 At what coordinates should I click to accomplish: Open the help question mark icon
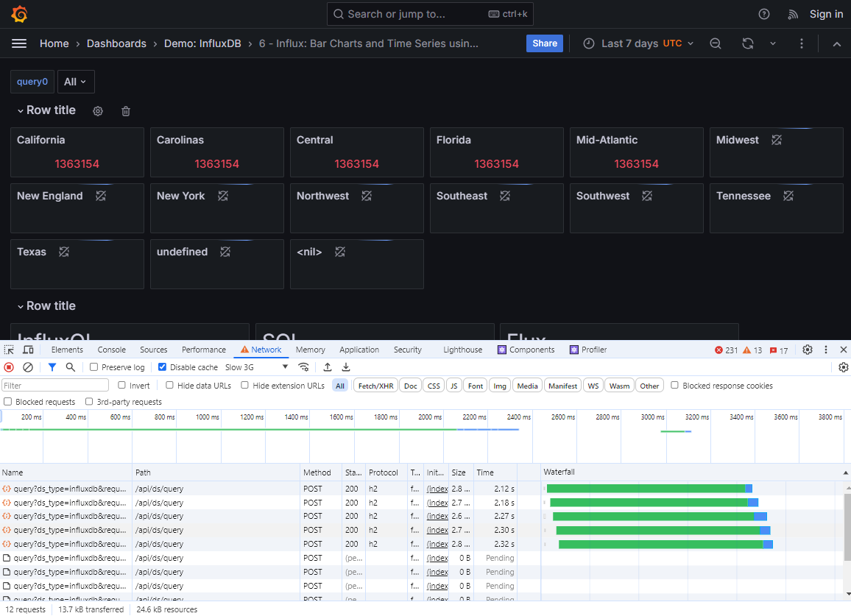click(764, 14)
